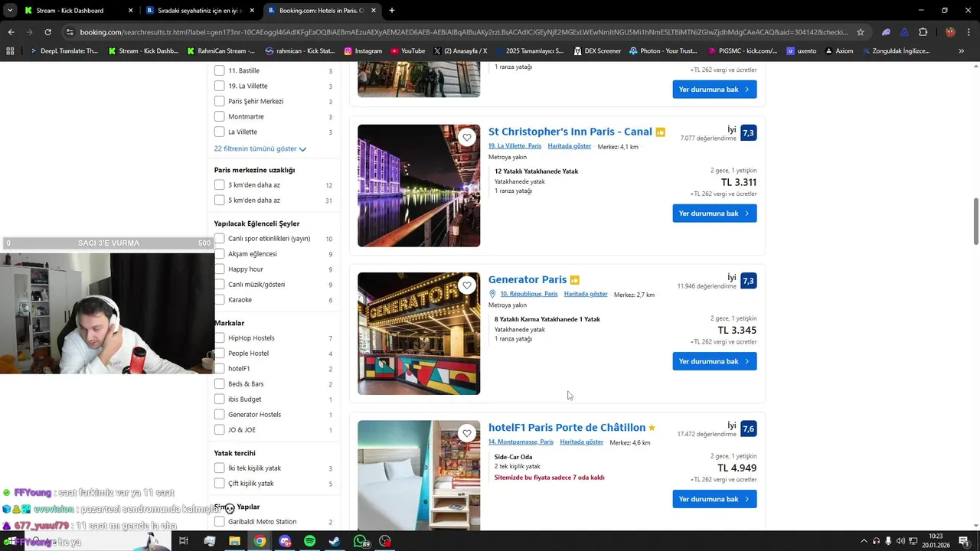Open the Generator Paris photo thumbnail
Screen dimensions: 980x551
click(419, 334)
